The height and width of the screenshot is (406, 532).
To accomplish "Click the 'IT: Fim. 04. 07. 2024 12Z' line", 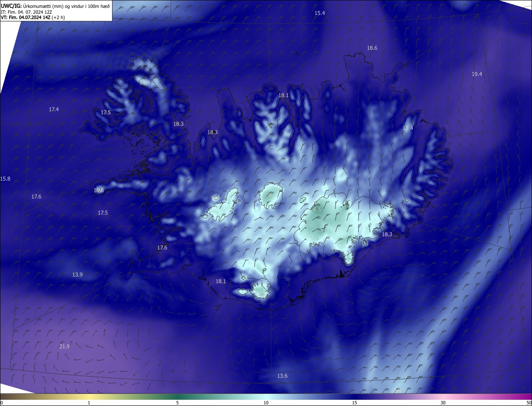I will pos(27,12).
